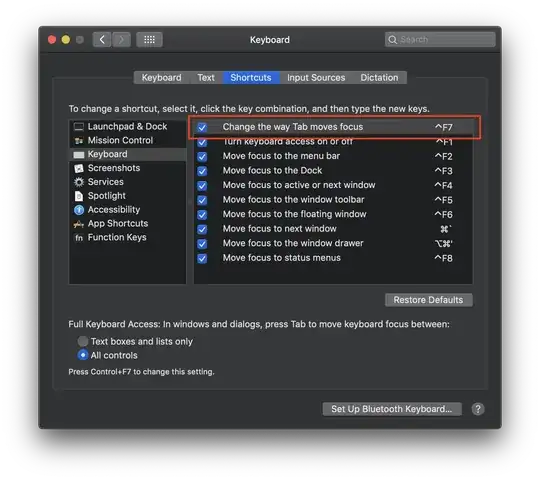Click the back navigation arrow
Screen dimensions: 540x480
tap(102, 40)
